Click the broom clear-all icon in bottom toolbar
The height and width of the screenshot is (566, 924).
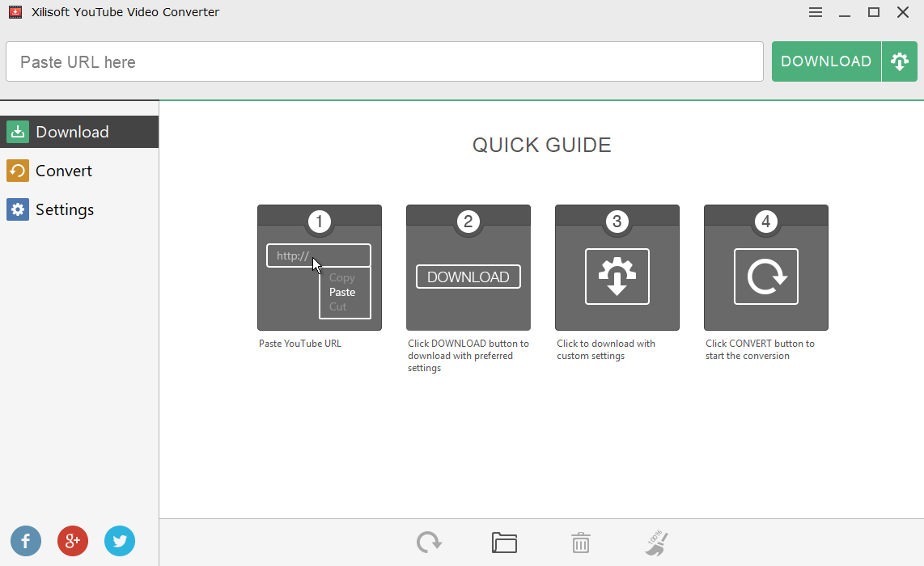tap(656, 543)
